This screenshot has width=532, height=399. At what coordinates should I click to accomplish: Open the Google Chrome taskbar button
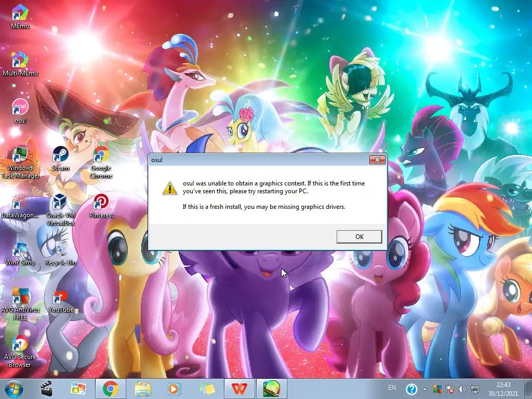point(110,389)
